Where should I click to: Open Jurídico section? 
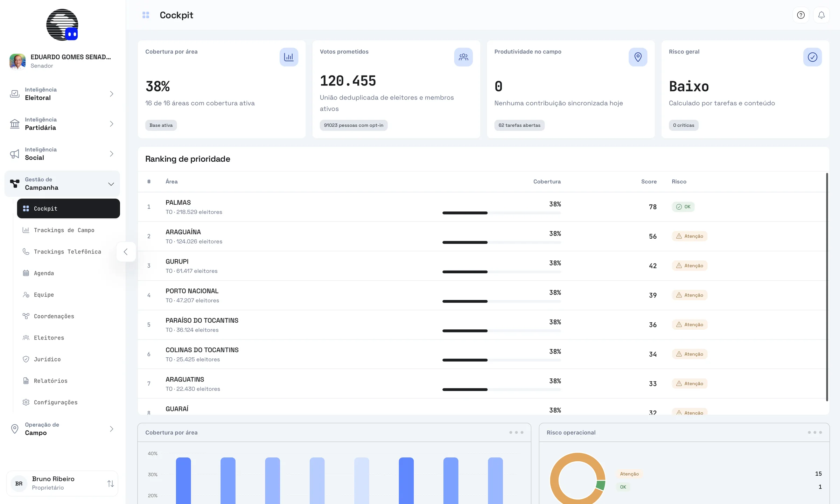click(69, 359)
